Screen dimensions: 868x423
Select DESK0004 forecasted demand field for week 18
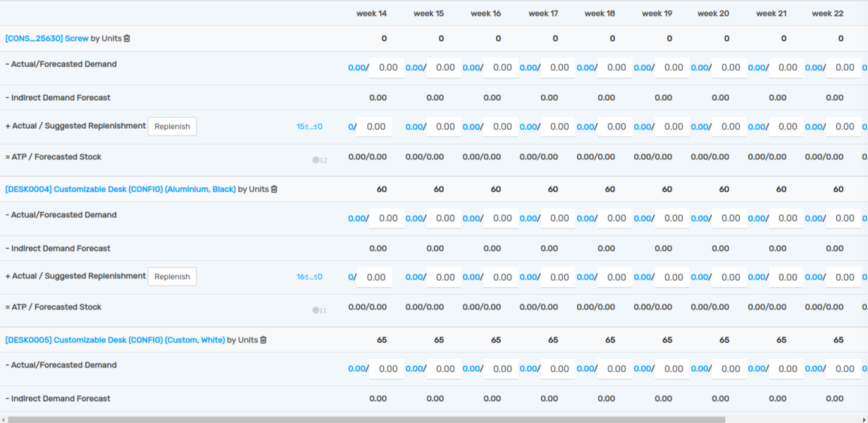616,219
